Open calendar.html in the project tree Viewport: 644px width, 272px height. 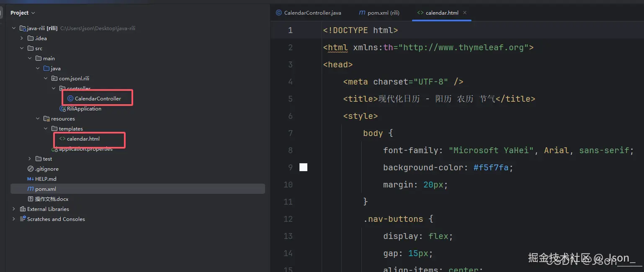click(83, 139)
